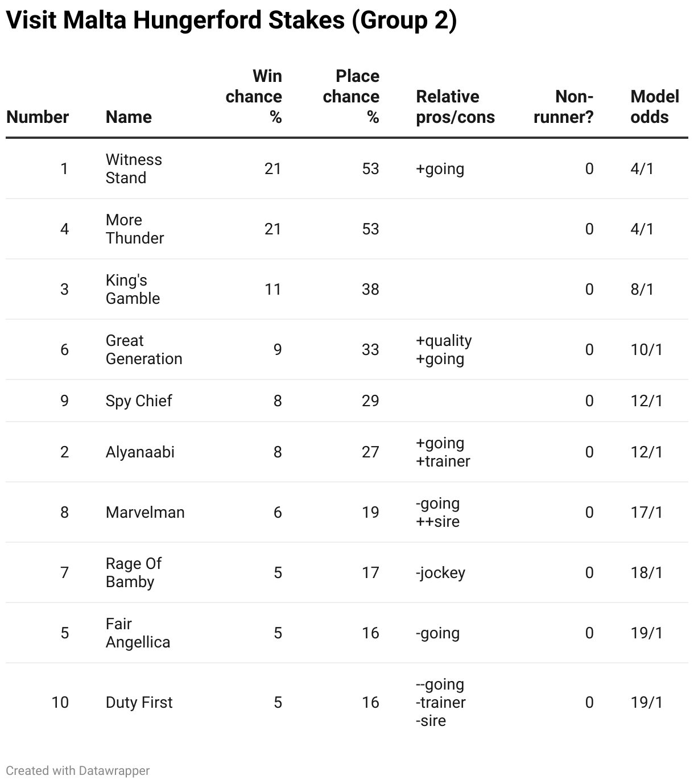This screenshot has width=694, height=784.
Task: Click the Number column header
Action: [x=38, y=117]
